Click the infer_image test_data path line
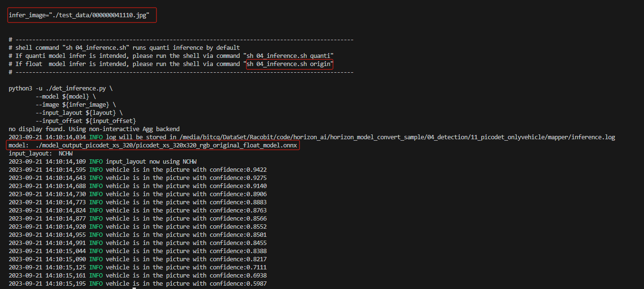The image size is (644, 289). (79, 15)
